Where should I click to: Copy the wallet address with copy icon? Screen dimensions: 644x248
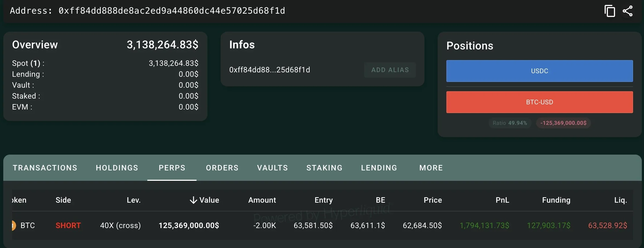coord(610,11)
